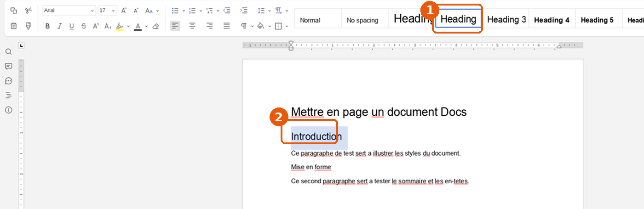The height and width of the screenshot is (209, 644).
Task: Expand the Borders options arrow
Action: click(287, 26)
